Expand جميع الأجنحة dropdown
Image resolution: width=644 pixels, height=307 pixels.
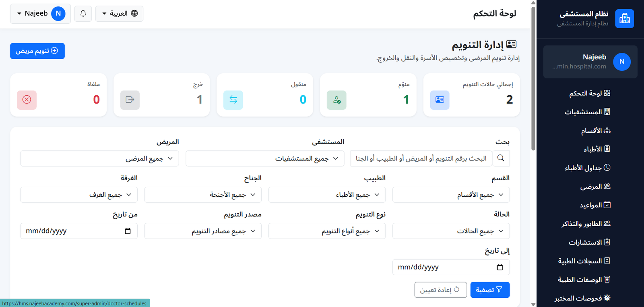point(203,195)
